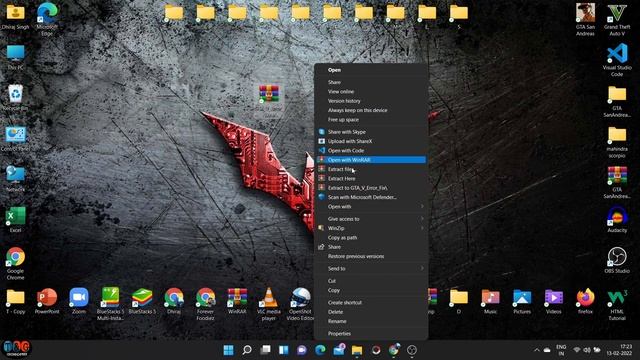The image size is (640, 360).
Task: Select the Visual Studio Code desktop shortcut
Action: (x=617, y=60)
